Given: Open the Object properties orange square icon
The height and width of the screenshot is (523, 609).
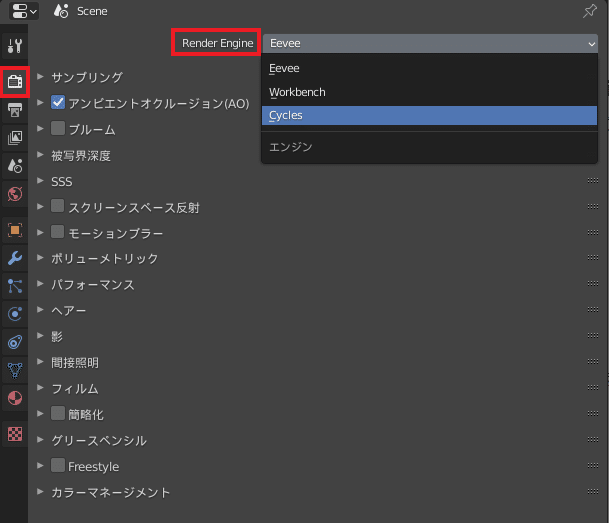Looking at the screenshot, I should pos(15,230).
